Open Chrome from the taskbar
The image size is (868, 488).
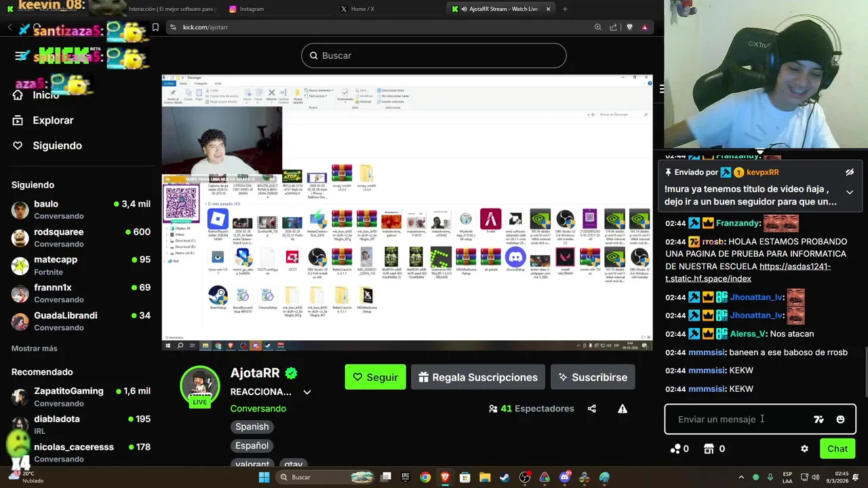425,477
